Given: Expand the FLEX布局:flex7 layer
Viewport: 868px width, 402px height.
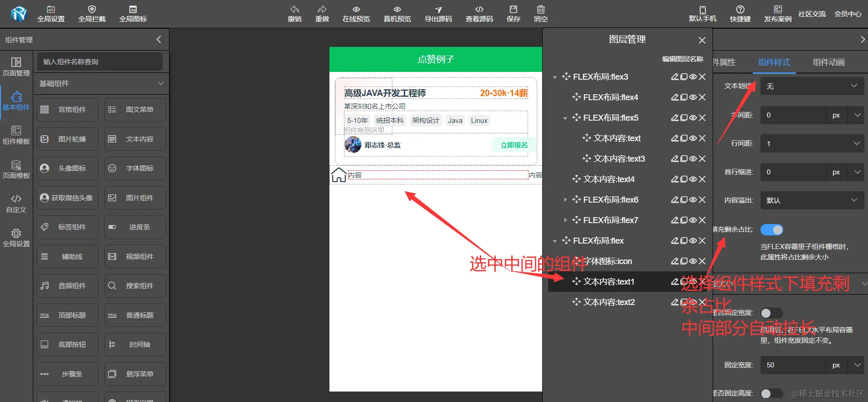Looking at the screenshot, I should click(x=565, y=220).
